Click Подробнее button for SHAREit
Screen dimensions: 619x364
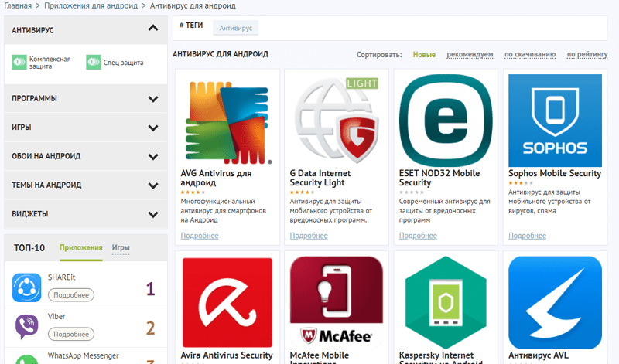click(71, 295)
